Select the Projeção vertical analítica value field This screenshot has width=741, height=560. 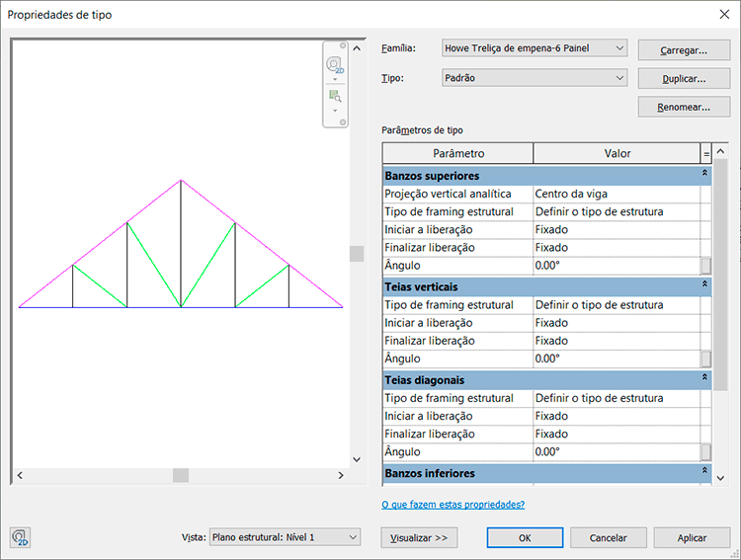coord(616,194)
